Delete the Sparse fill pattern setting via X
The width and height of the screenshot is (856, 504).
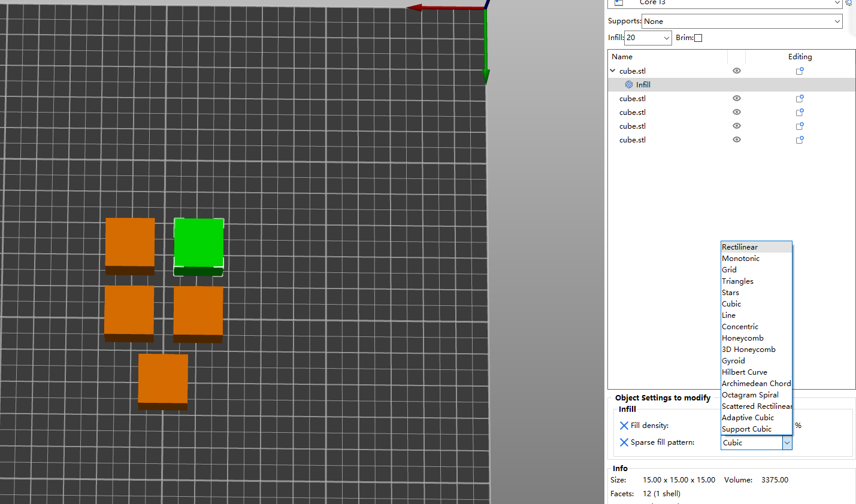tap(624, 442)
